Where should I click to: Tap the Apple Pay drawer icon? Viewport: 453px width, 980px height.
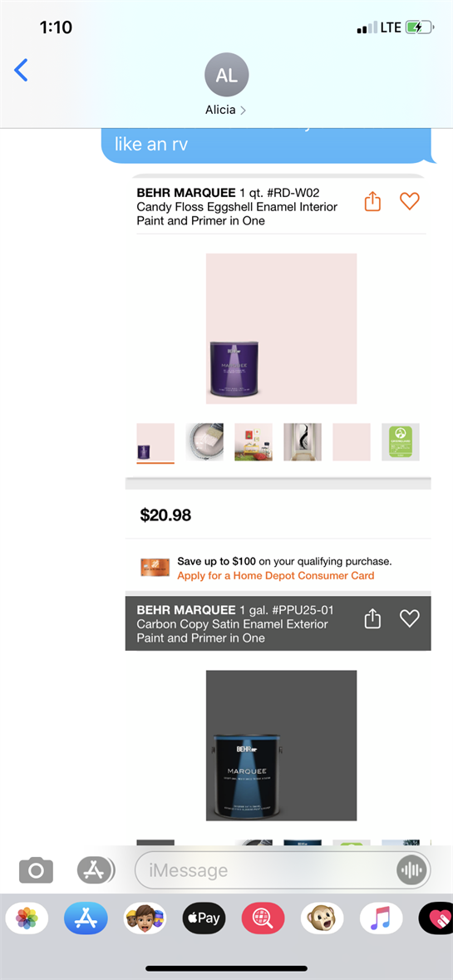tap(204, 918)
